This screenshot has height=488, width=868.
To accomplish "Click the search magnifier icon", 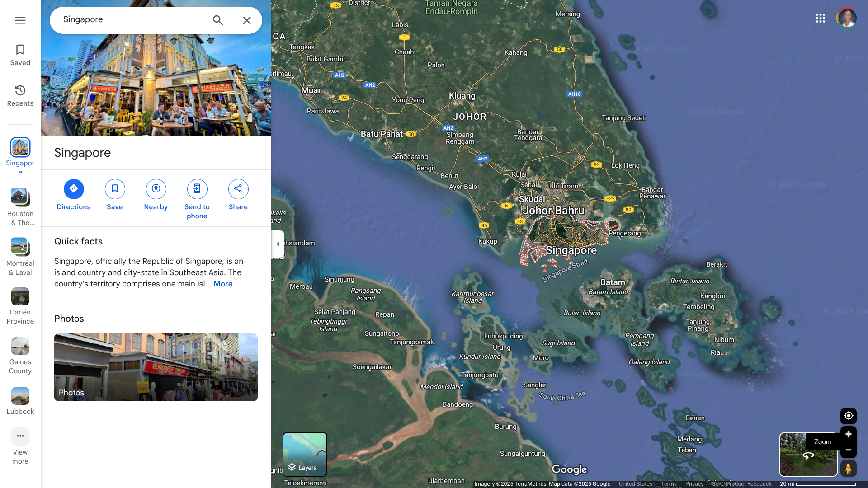I will 218,20.
